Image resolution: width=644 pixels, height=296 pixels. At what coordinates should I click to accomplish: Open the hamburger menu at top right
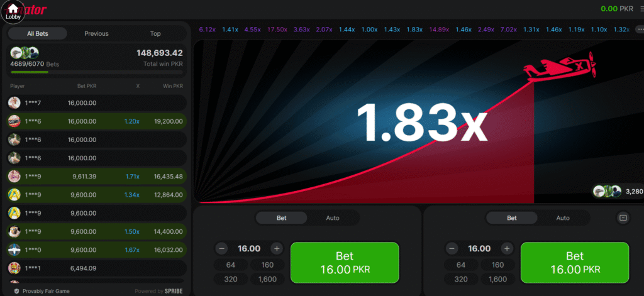pos(641,9)
